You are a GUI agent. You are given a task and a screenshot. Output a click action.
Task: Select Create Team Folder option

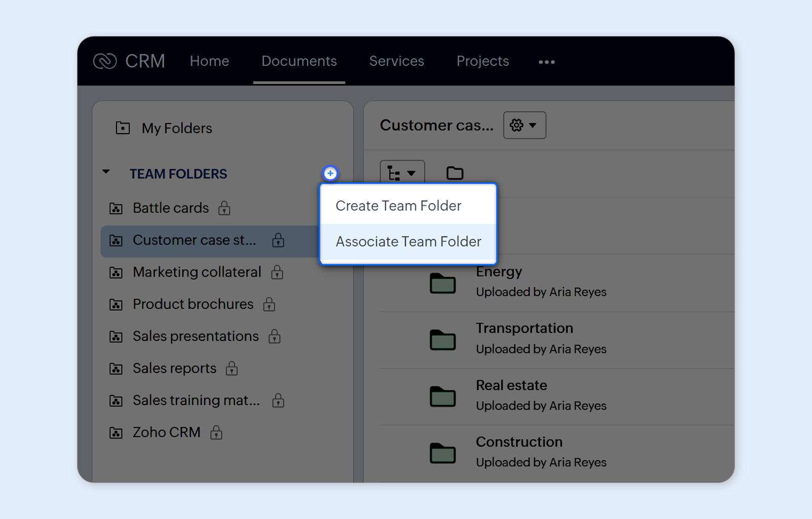click(x=398, y=206)
